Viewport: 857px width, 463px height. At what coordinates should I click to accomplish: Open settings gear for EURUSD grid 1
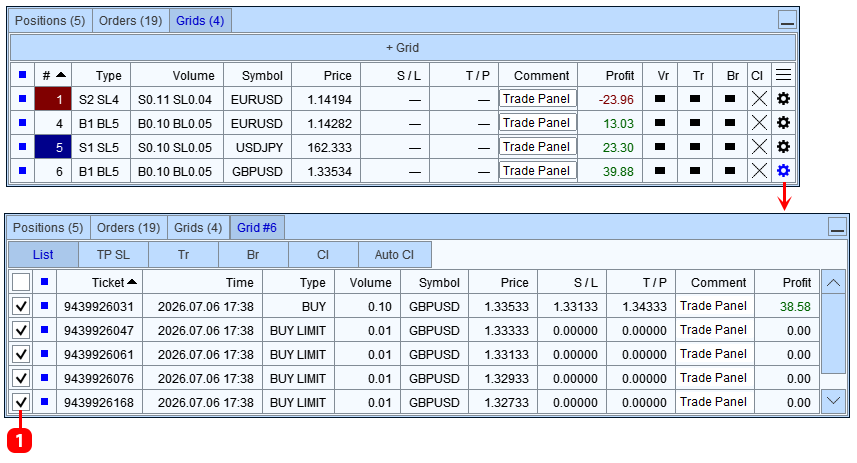783,99
